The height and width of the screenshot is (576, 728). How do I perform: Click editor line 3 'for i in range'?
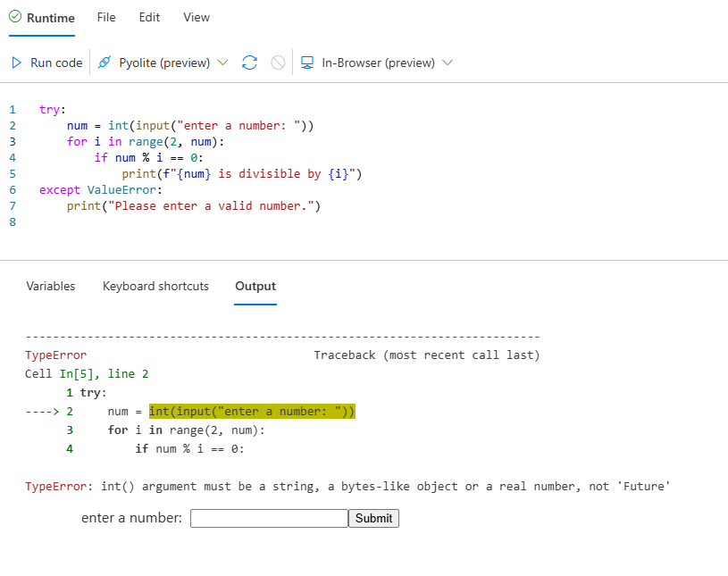click(146, 142)
